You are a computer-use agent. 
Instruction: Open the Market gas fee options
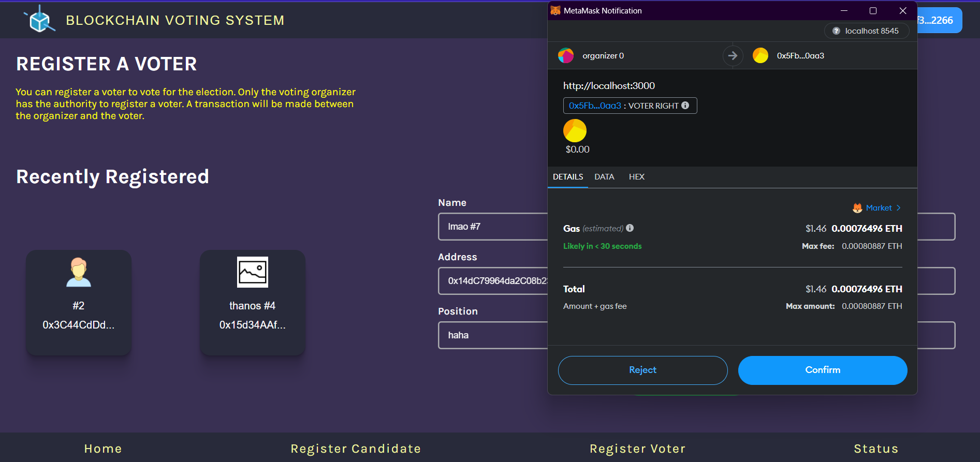click(877, 208)
